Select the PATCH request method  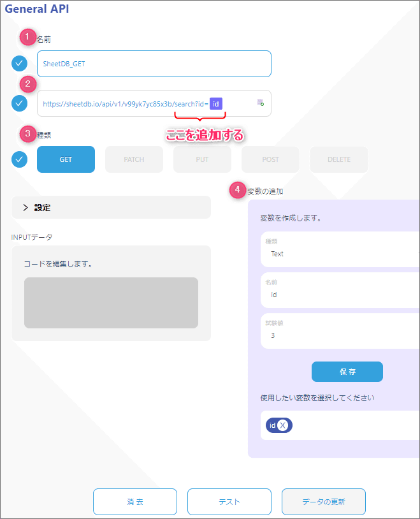(x=134, y=159)
